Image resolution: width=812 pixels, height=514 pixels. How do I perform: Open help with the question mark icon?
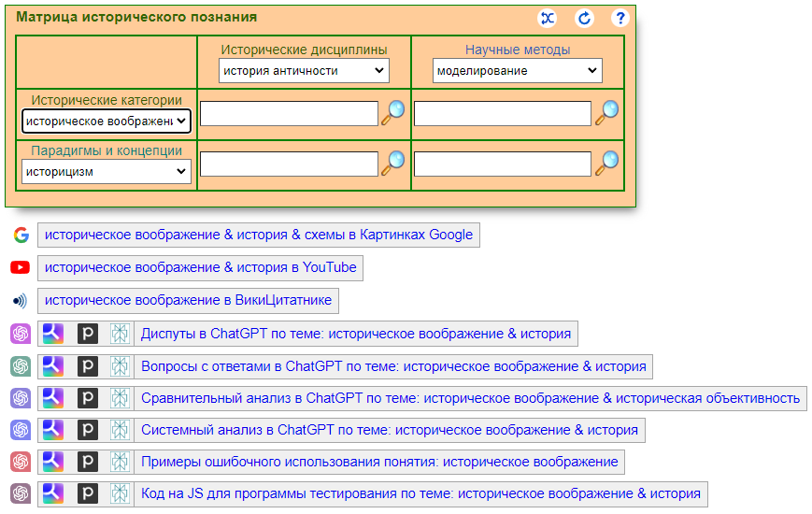coord(620,18)
